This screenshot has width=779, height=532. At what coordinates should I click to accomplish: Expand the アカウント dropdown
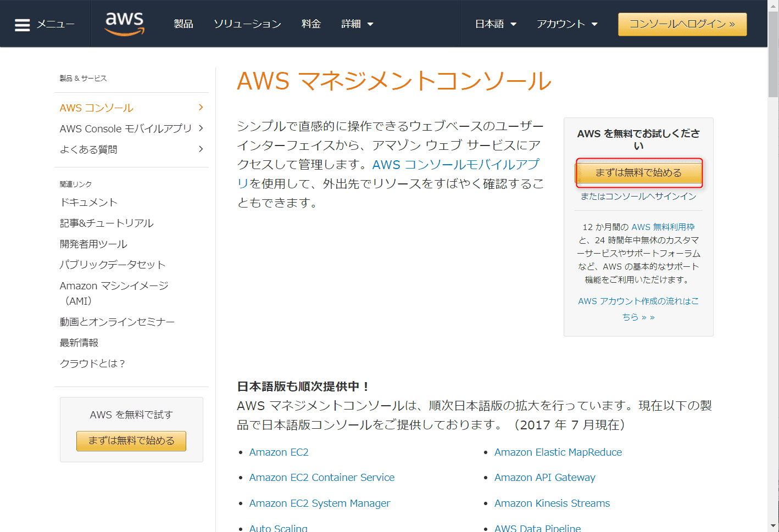coord(567,24)
